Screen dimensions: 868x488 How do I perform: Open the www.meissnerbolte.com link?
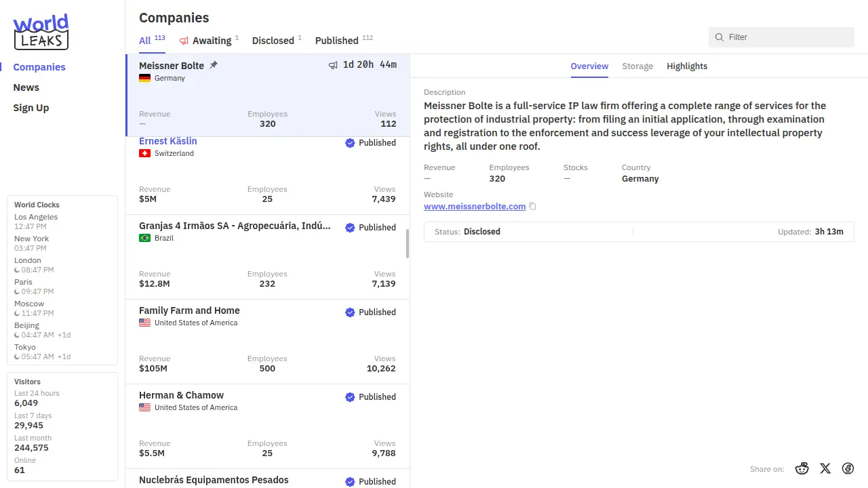coord(475,206)
